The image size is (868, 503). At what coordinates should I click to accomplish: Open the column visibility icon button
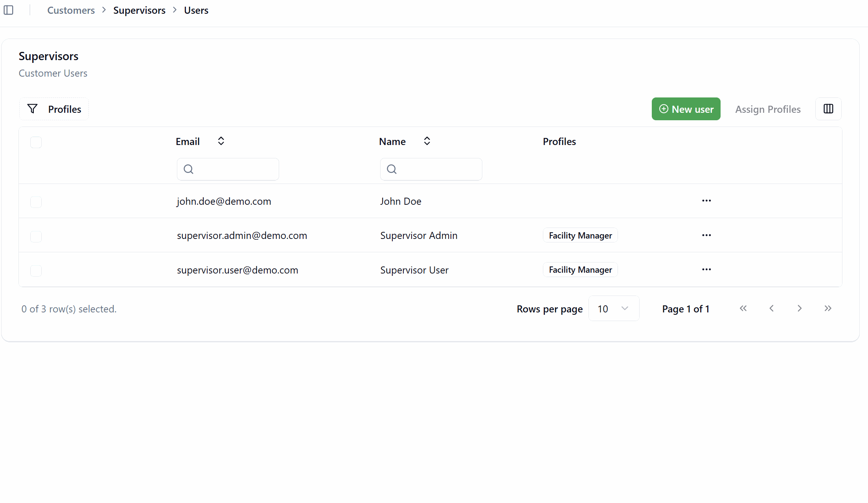828,109
